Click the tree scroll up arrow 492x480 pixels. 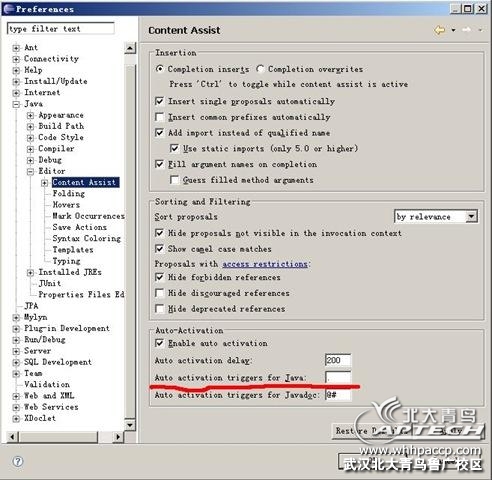pyautogui.click(x=130, y=48)
